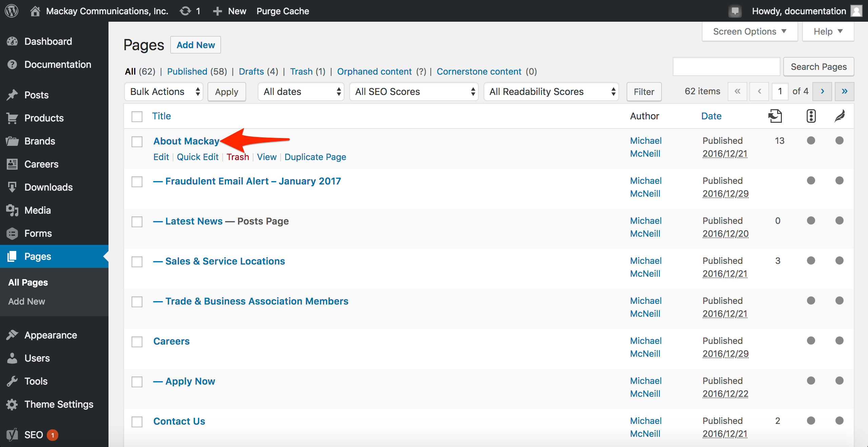Click the plus New icon in the admin bar
The height and width of the screenshot is (447, 868).
coord(217,11)
